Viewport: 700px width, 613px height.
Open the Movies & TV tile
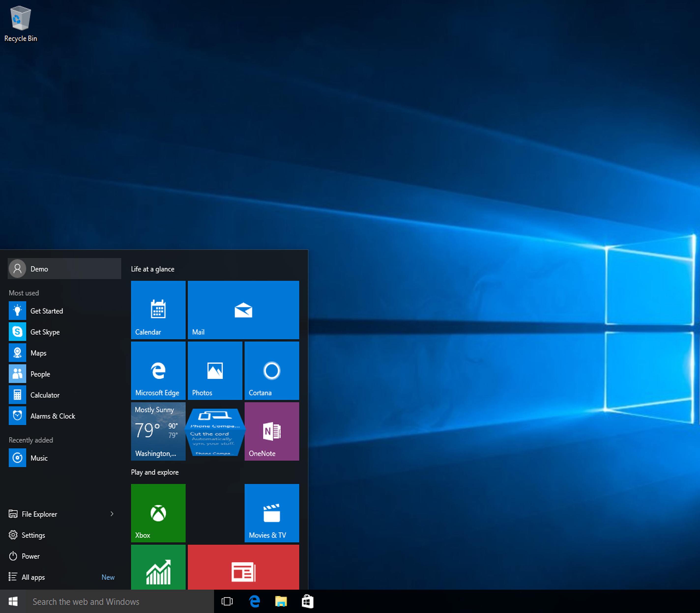(x=272, y=513)
